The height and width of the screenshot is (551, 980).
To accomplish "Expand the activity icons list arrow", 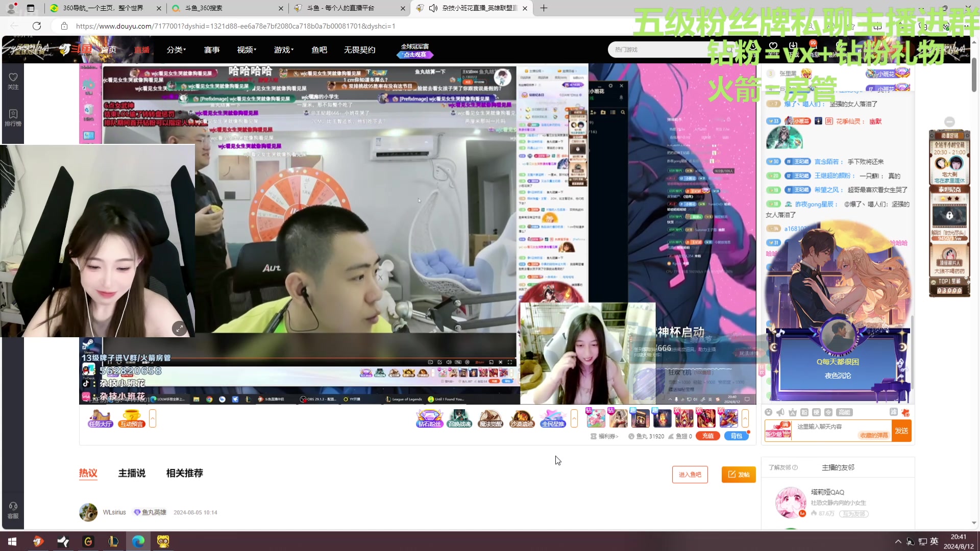I will click(x=574, y=418).
